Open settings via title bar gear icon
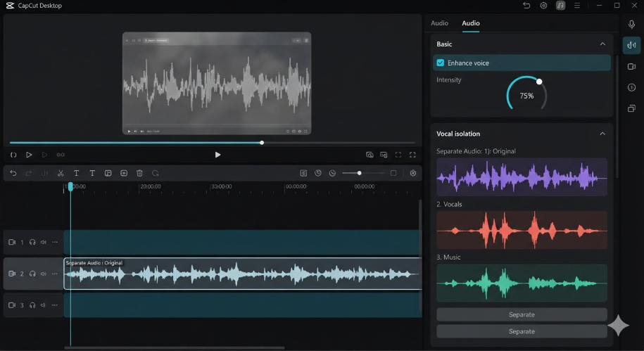Image resolution: width=644 pixels, height=351 pixels. 543,6
